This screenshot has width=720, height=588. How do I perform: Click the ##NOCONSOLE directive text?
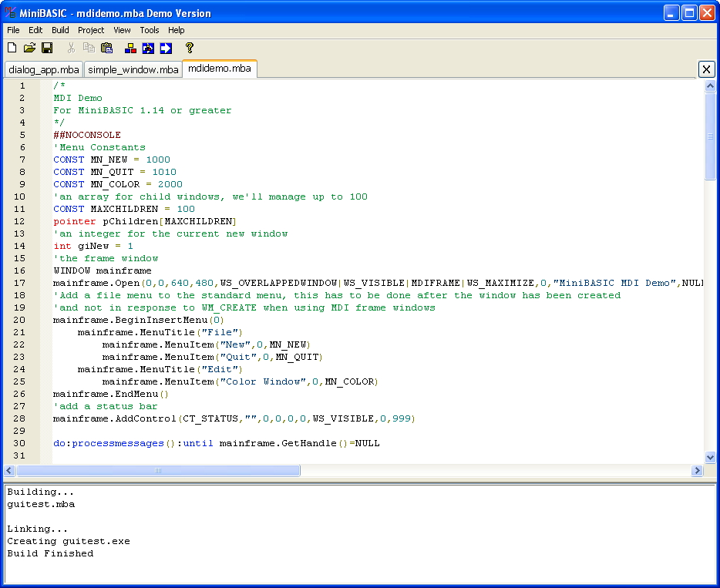click(87, 135)
